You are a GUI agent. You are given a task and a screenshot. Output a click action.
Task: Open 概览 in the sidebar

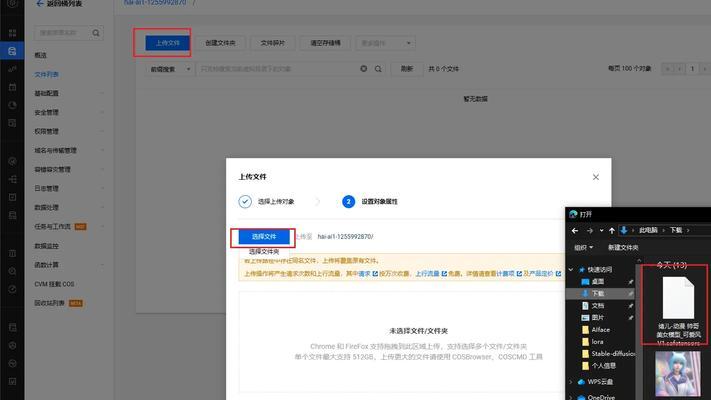tap(41, 55)
